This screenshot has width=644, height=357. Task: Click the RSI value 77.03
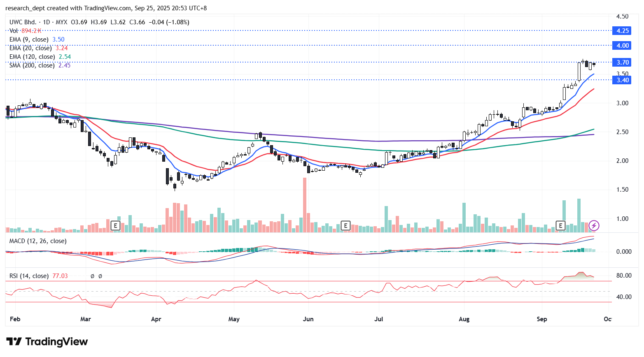[60, 276]
